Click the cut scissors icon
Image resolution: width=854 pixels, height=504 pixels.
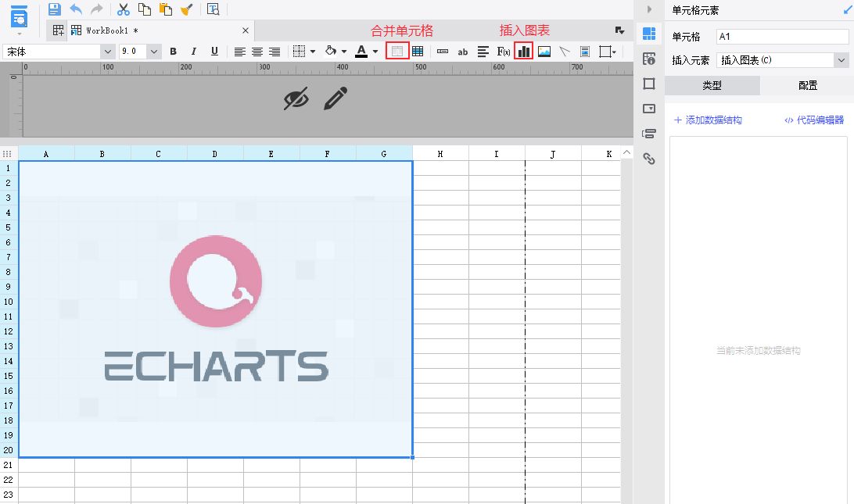point(123,9)
